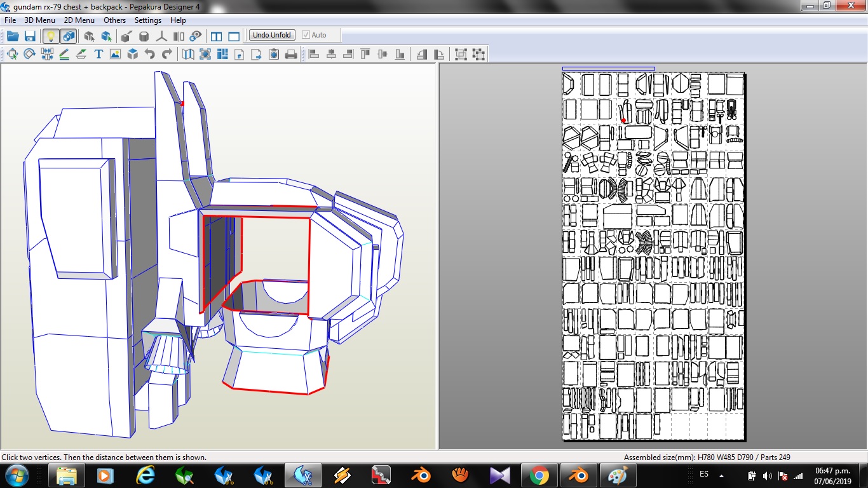868x488 pixels.
Task: Open Windows Media Player from the taskbar
Action: (x=106, y=475)
